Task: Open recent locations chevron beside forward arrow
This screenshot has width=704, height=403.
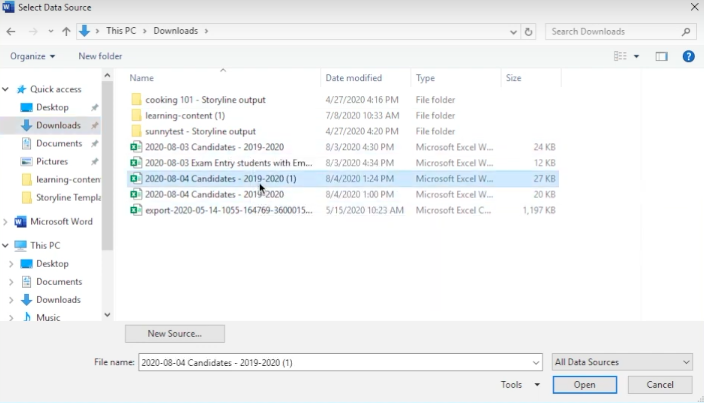Action: 51,31
